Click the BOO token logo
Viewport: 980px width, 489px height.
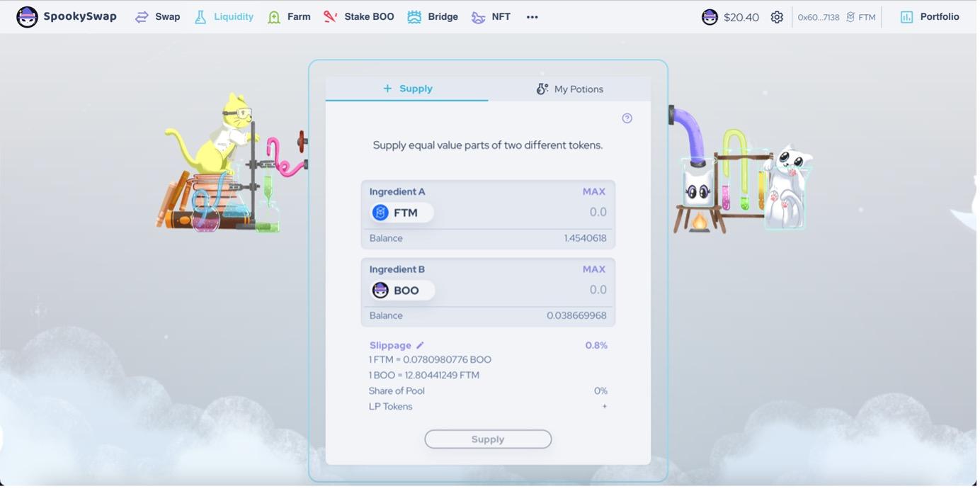(x=380, y=291)
